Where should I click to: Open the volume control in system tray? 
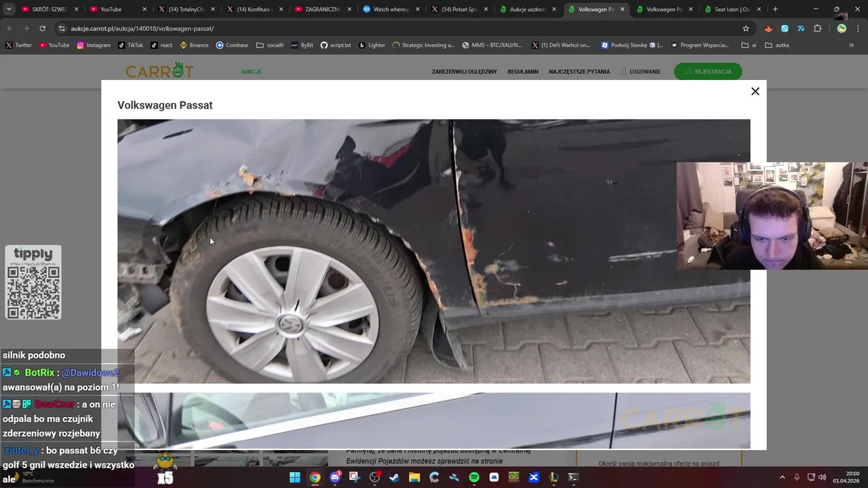coord(823,477)
